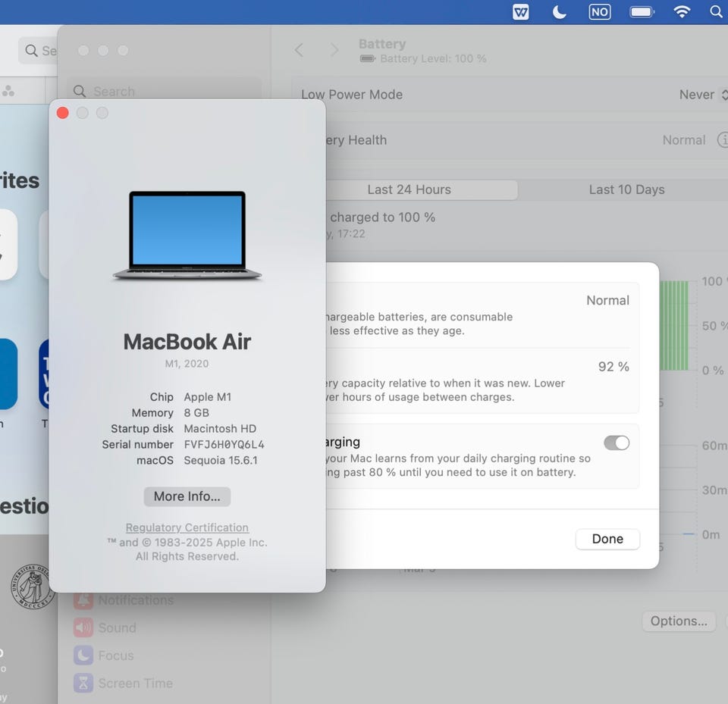The height and width of the screenshot is (704, 728).
Task: Open the battery status menu bar icon
Action: pos(642,12)
